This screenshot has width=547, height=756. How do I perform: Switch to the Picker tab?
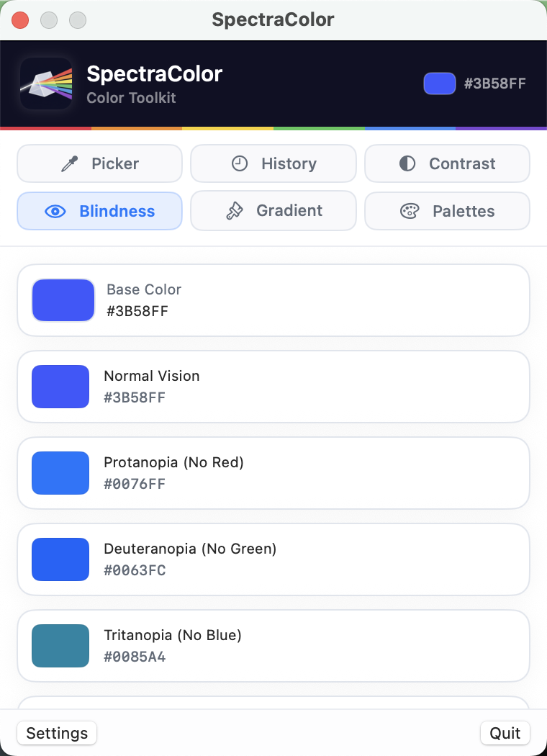[x=99, y=163]
